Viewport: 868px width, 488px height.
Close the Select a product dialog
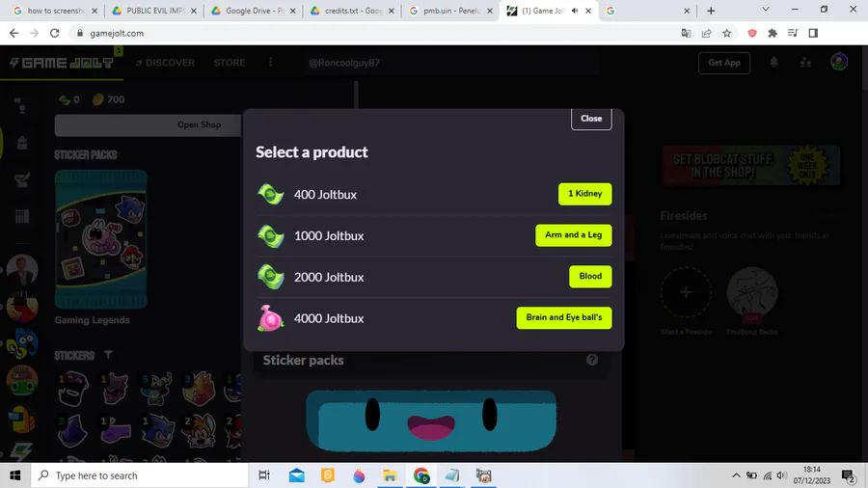[591, 119]
